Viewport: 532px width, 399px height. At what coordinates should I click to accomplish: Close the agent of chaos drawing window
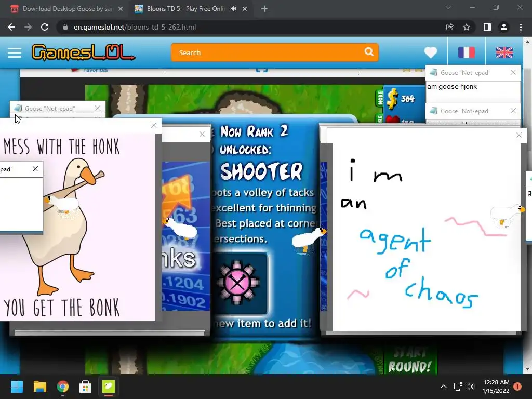point(519,135)
